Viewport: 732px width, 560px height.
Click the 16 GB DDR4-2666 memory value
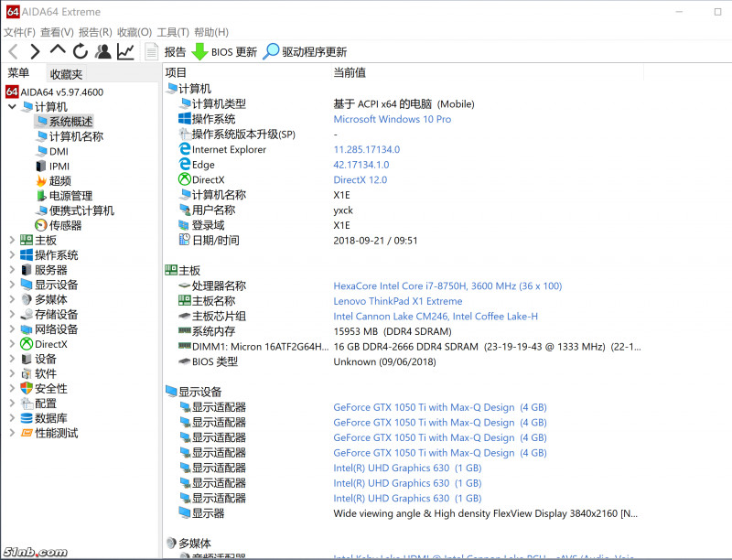click(x=487, y=347)
